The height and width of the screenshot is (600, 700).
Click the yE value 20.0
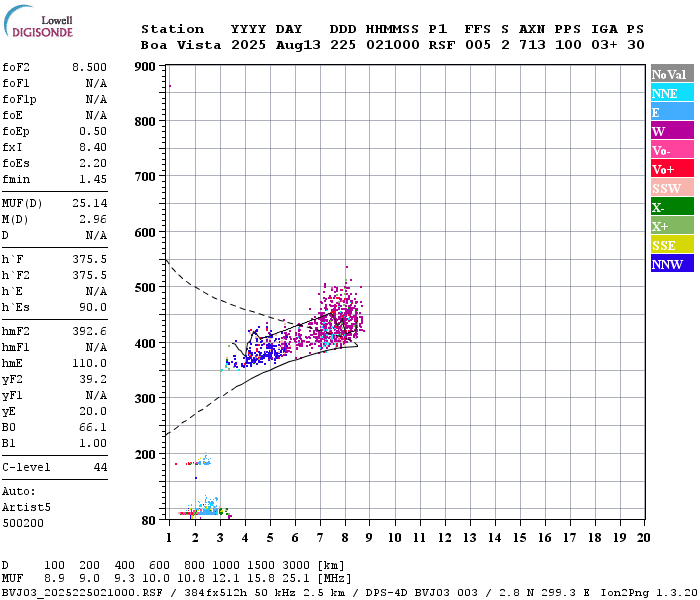click(93, 411)
